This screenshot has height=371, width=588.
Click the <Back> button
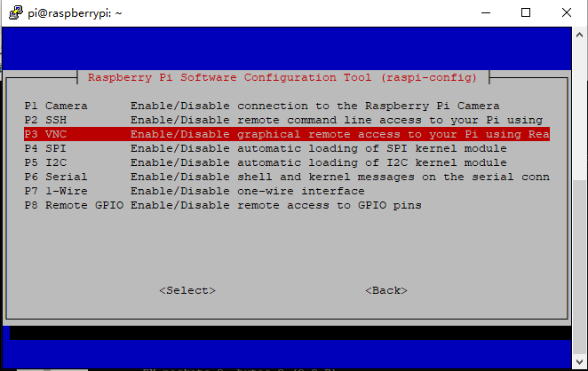pos(386,290)
